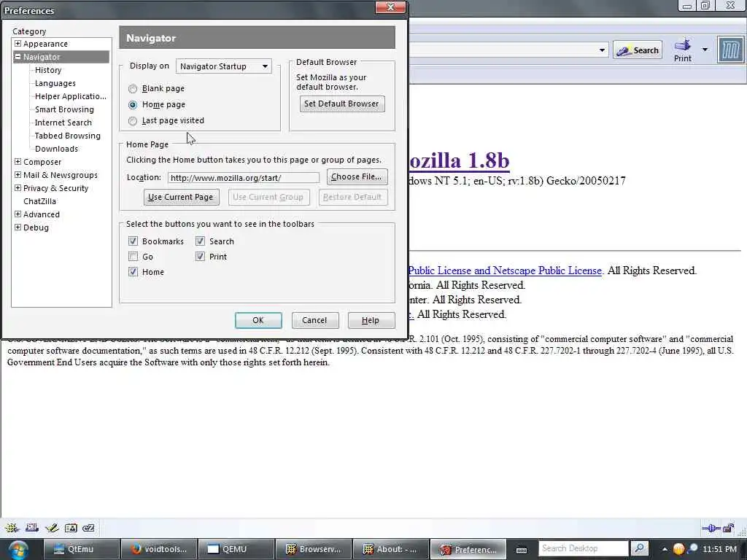Select Internet Search tree item
747x560 pixels.
(x=63, y=122)
